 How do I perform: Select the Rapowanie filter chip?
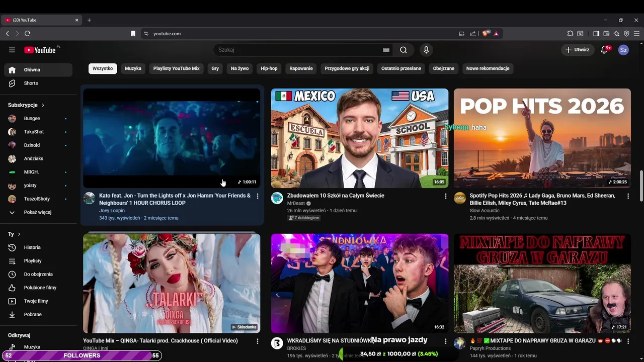click(301, 68)
